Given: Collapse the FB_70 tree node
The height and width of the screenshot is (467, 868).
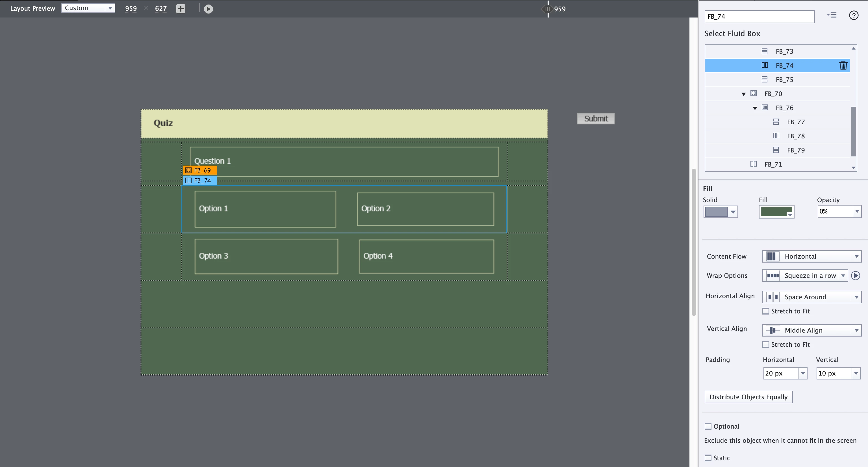Looking at the screenshot, I should (743, 94).
